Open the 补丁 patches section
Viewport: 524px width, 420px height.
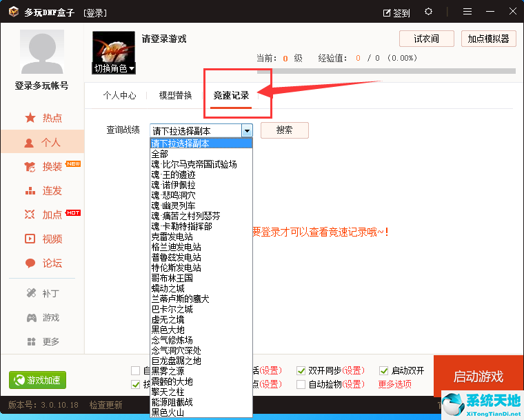pyautogui.click(x=43, y=294)
